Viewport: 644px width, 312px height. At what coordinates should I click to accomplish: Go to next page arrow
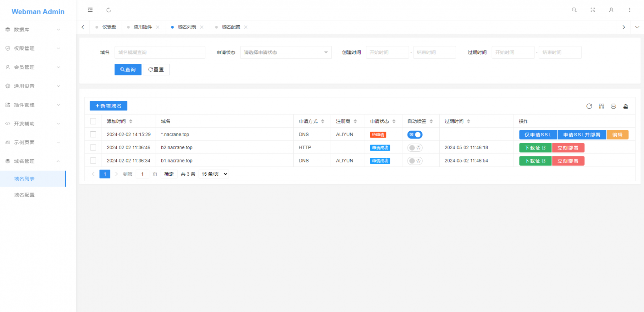pyautogui.click(x=116, y=174)
